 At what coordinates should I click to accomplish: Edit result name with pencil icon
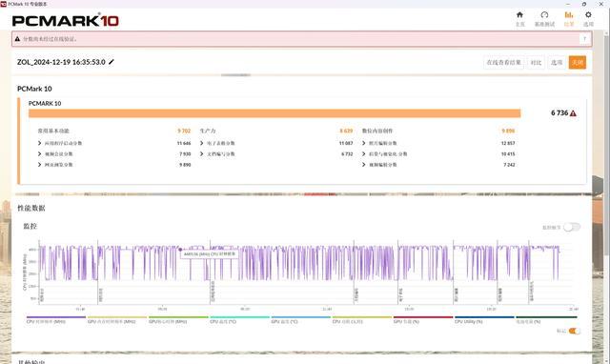point(112,62)
